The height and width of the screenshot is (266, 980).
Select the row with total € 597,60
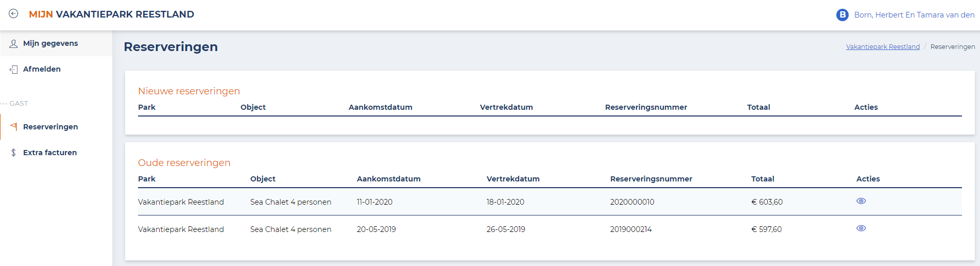(550, 229)
